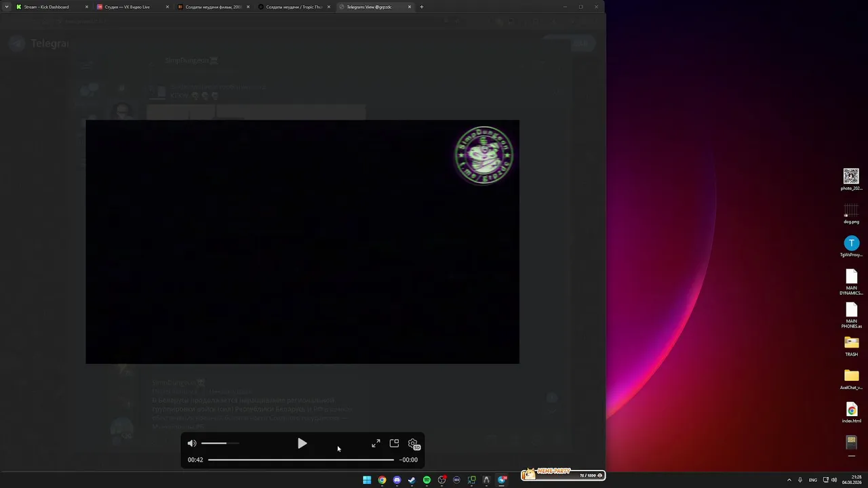
Task: Switch the ENG keyboard language
Action: 813,480
